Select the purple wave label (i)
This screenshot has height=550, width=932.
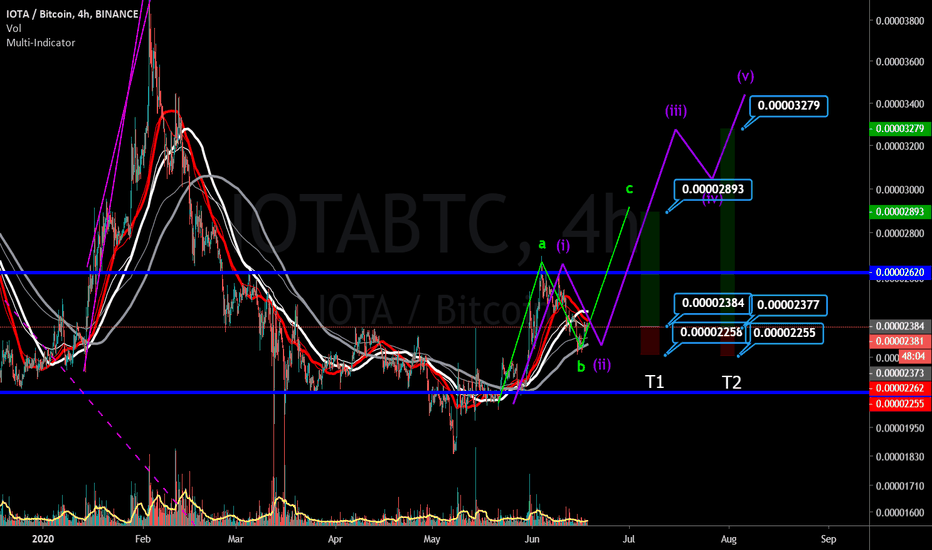point(563,246)
